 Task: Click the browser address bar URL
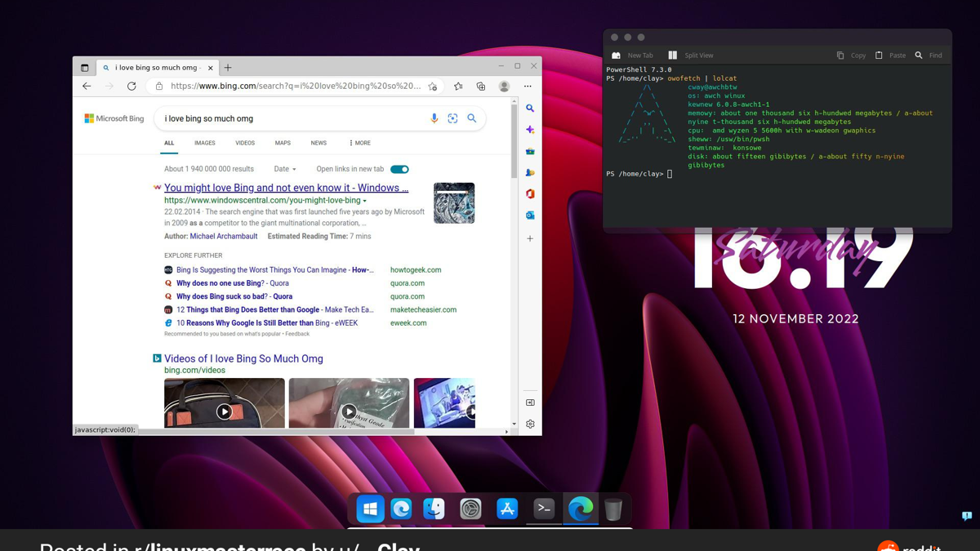pyautogui.click(x=296, y=86)
